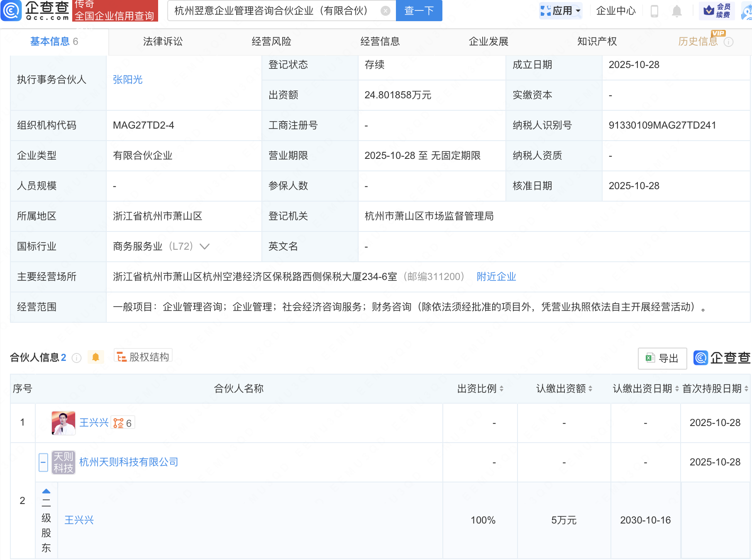
Task: Switch to the 知识产权 tab
Action: tap(596, 41)
